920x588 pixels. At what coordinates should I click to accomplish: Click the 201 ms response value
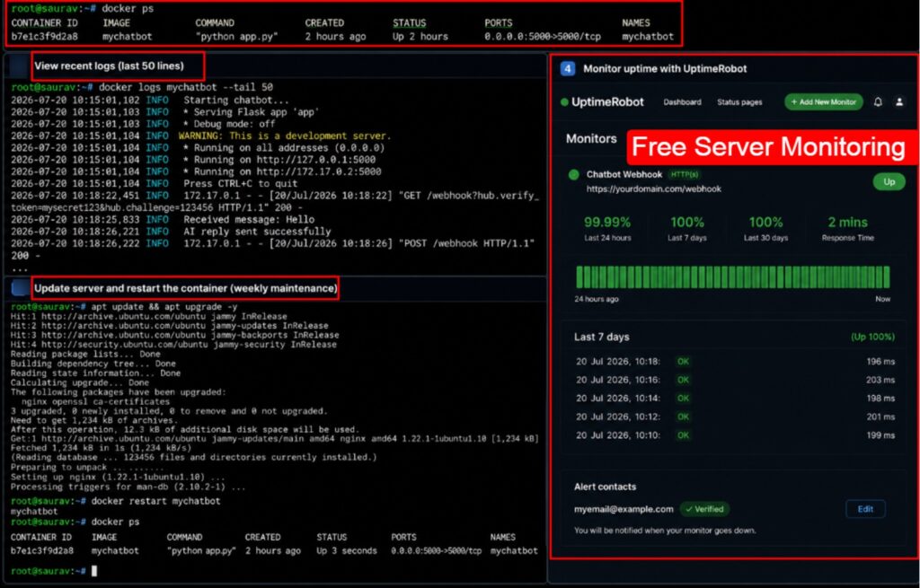pos(880,417)
